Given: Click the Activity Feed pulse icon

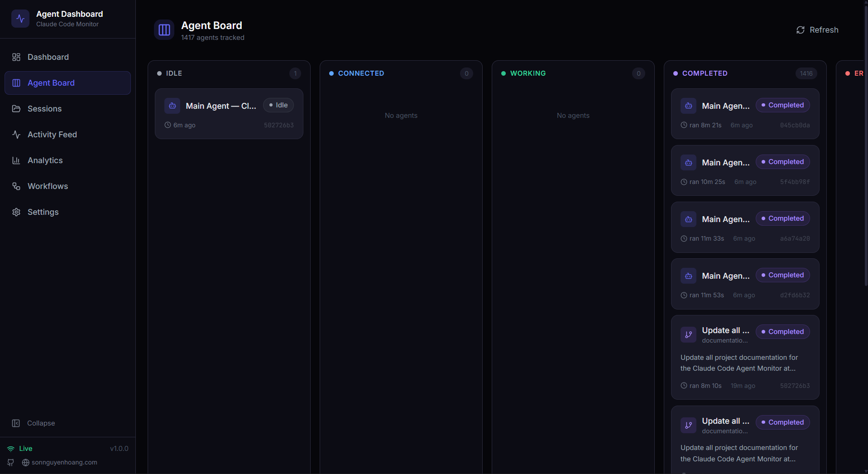Looking at the screenshot, I should pos(16,135).
